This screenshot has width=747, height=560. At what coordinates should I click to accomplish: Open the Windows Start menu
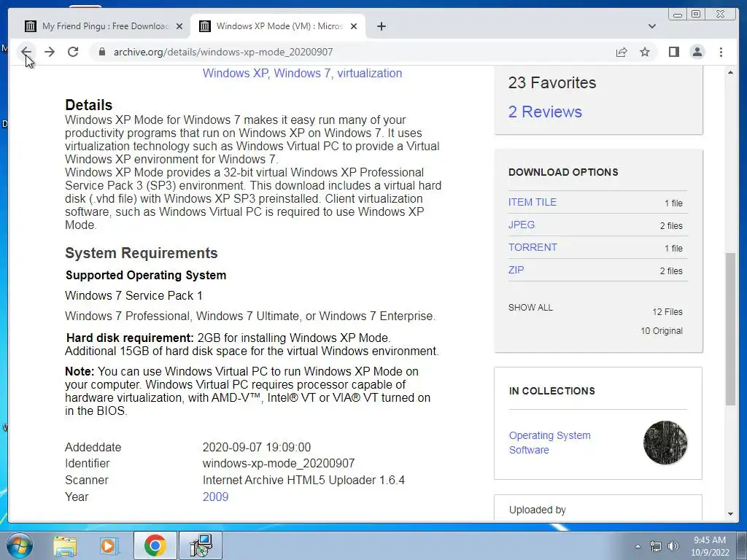tap(19, 545)
